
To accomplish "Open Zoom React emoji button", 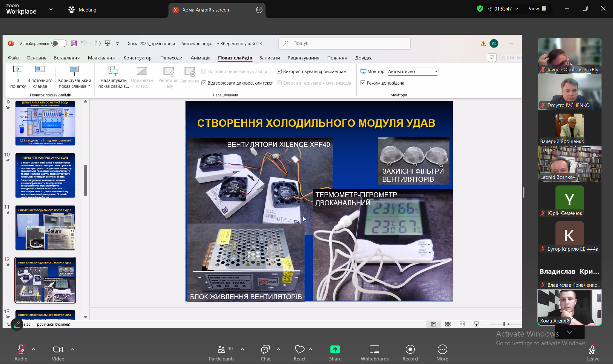I will (x=299, y=353).
